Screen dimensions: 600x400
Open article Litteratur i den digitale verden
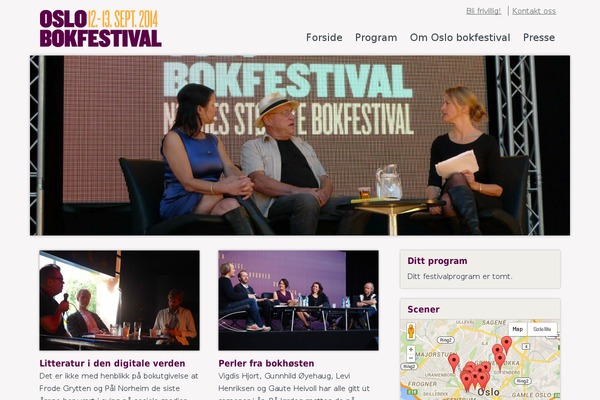pos(112,363)
